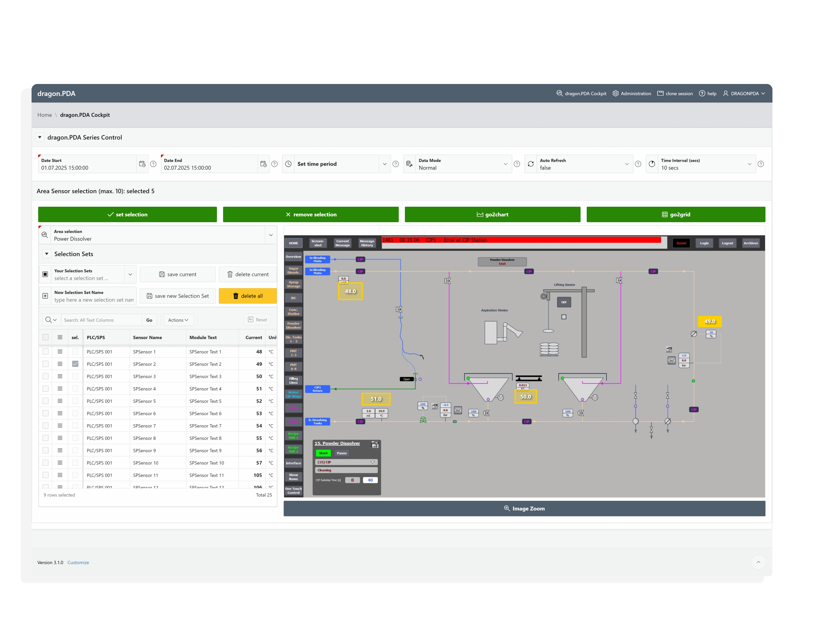This screenshot has height=644, width=813.
Task: Open the Date Start calendar picker icon
Action: (x=142, y=164)
